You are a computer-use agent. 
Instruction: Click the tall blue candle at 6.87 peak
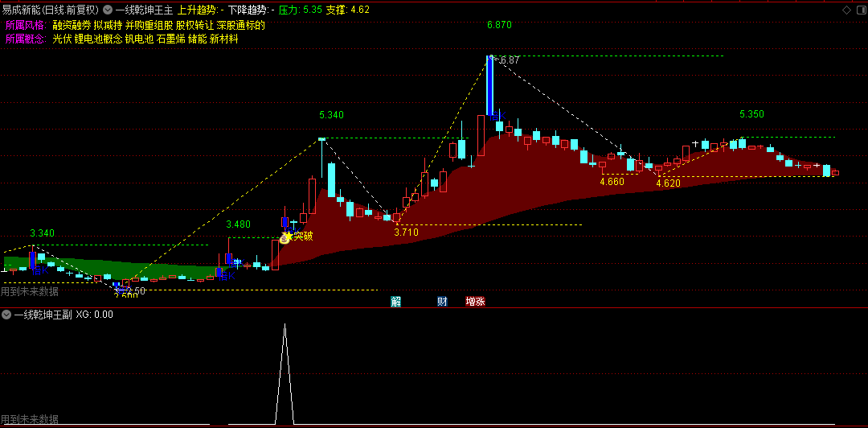pos(490,84)
